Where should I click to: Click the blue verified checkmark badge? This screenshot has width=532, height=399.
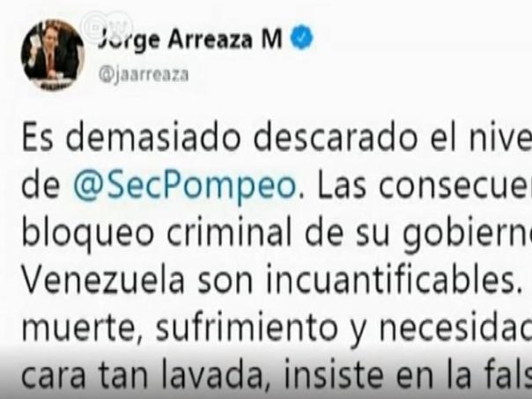pyautogui.click(x=302, y=37)
